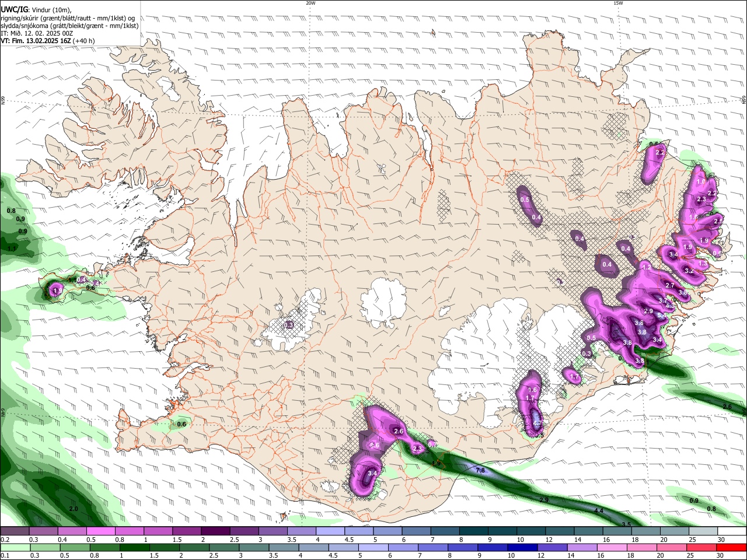Click the '30' label on the lower rain scale
This screenshot has width=747, height=560.
(x=721, y=555)
